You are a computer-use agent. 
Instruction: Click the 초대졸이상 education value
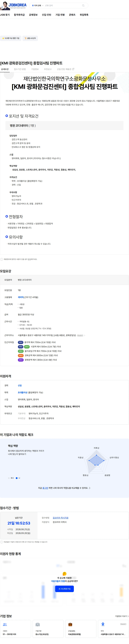[x=23, y=392]
